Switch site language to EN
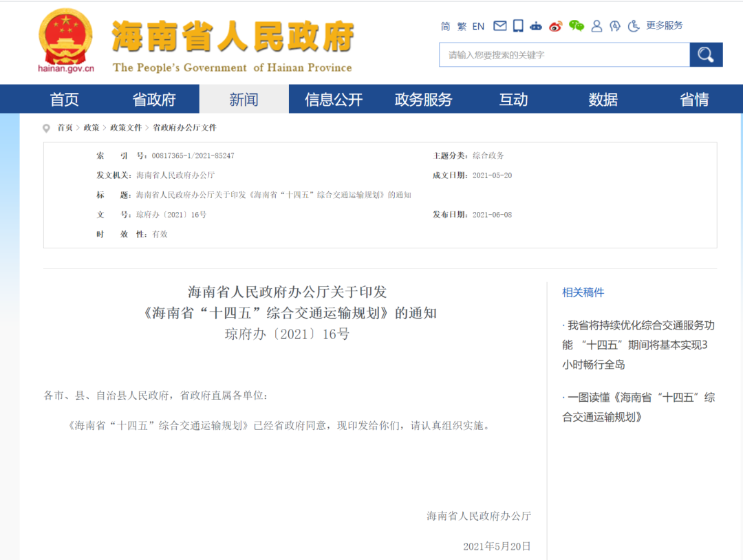Image resolution: width=743 pixels, height=560 pixels. click(478, 26)
